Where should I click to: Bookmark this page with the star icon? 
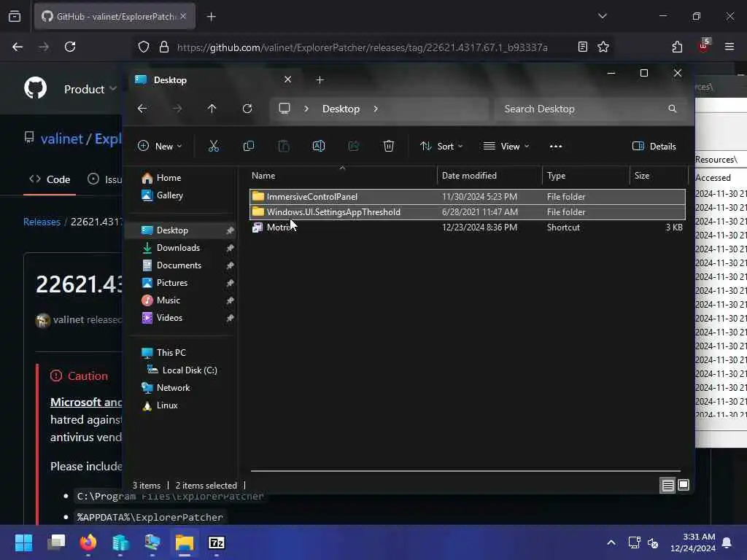pos(603,47)
